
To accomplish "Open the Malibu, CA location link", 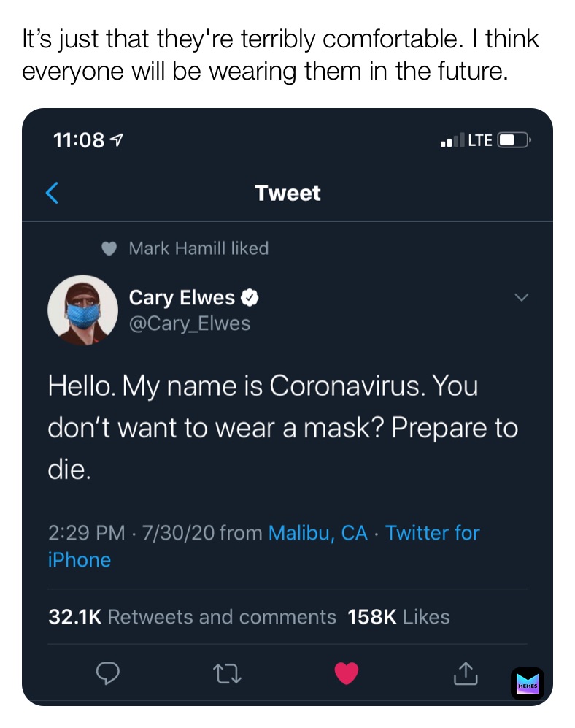I will (317, 533).
